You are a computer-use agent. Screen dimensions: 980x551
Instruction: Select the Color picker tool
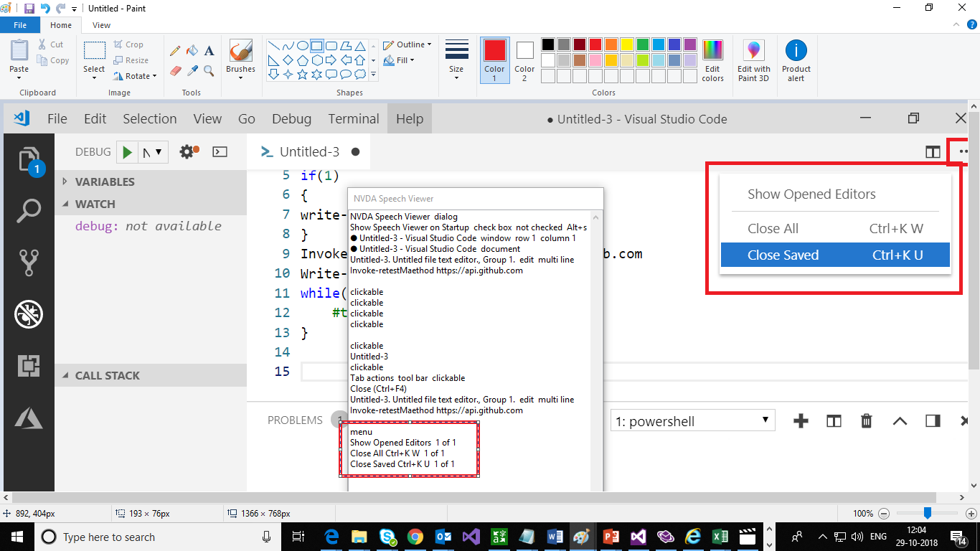(x=192, y=70)
